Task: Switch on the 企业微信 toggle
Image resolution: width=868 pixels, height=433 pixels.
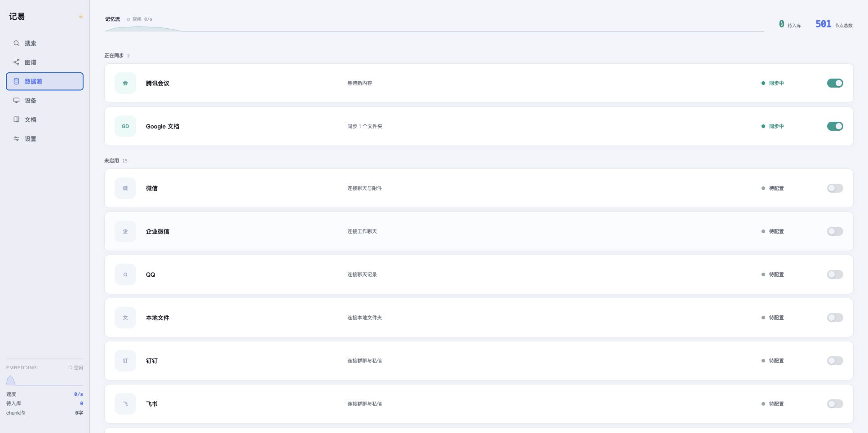Action: click(x=835, y=231)
